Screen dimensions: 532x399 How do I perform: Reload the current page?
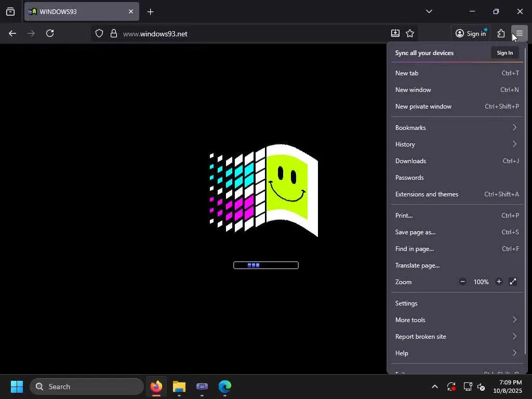pyautogui.click(x=50, y=33)
